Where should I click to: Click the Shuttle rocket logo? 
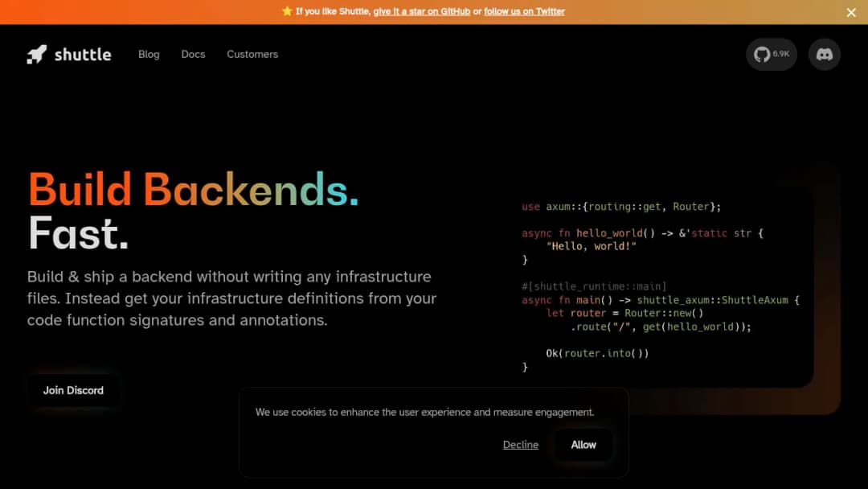(36, 54)
